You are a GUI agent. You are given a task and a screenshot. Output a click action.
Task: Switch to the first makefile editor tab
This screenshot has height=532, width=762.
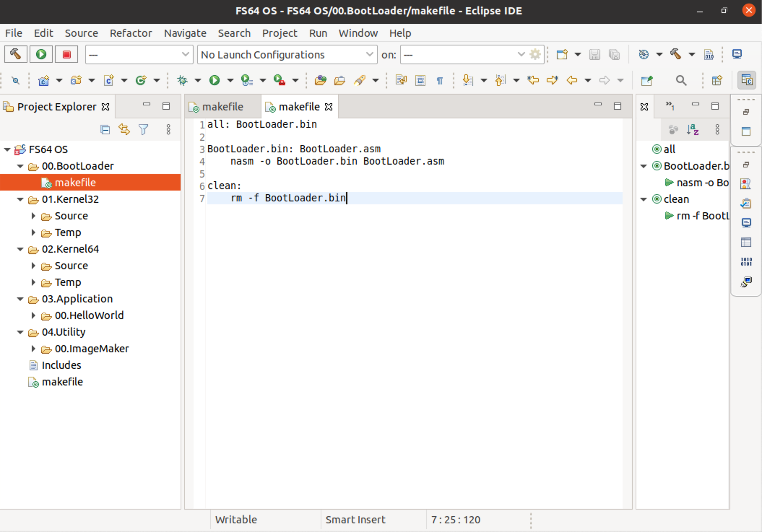[x=222, y=107]
